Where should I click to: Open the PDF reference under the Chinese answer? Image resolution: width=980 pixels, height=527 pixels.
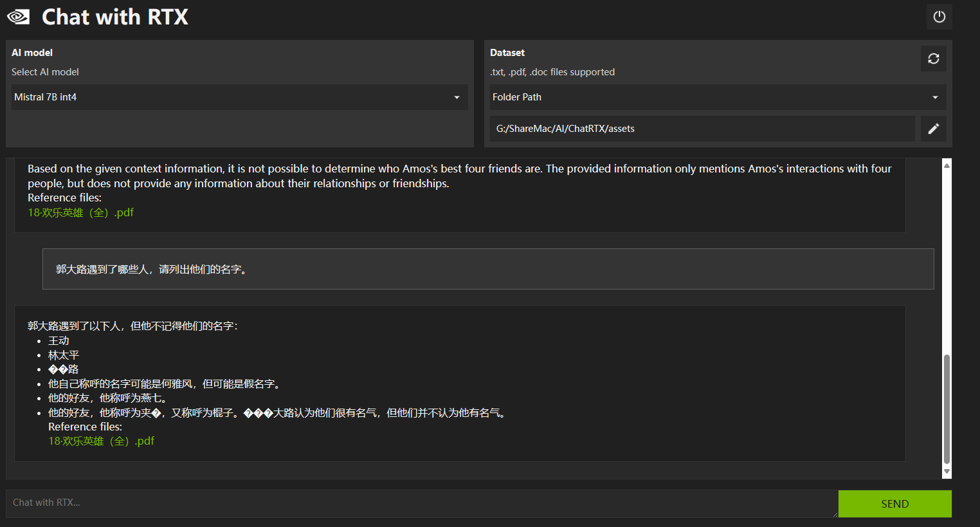coord(101,441)
